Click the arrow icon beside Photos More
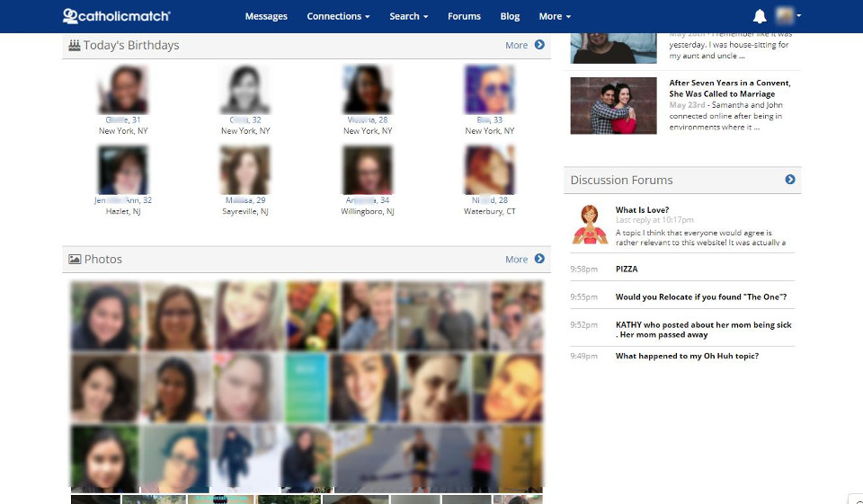Viewport: 863px width, 504px height. (539, 259)
